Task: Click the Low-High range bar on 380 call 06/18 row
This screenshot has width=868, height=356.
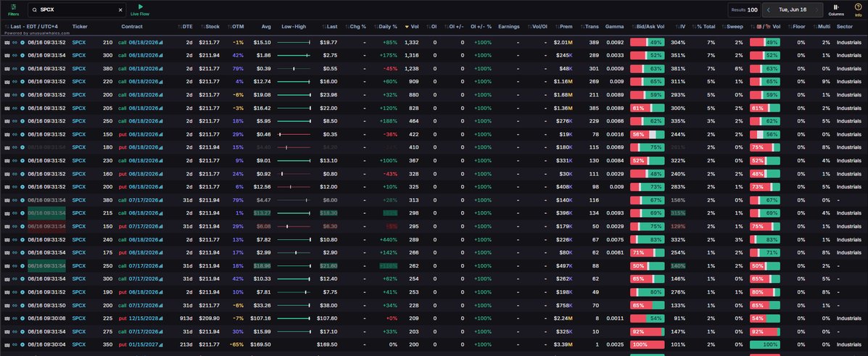Action: (x=294, y=69)
